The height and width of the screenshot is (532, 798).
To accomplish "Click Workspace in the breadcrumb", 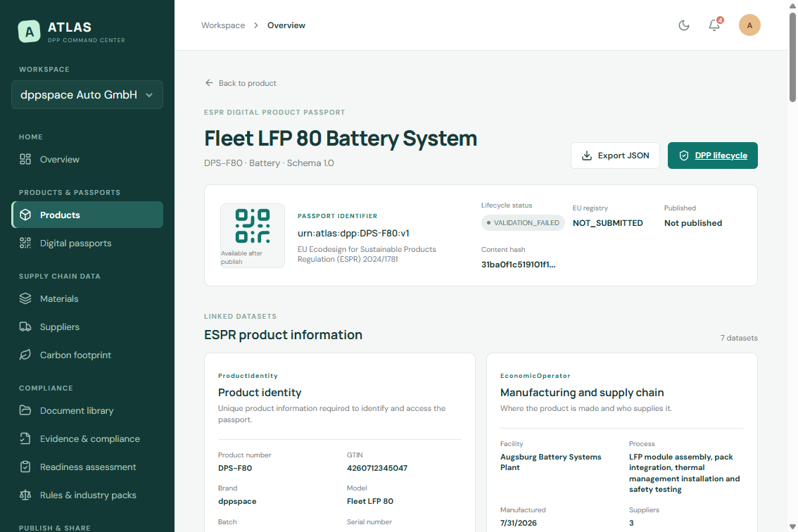I will coord(223,25).
